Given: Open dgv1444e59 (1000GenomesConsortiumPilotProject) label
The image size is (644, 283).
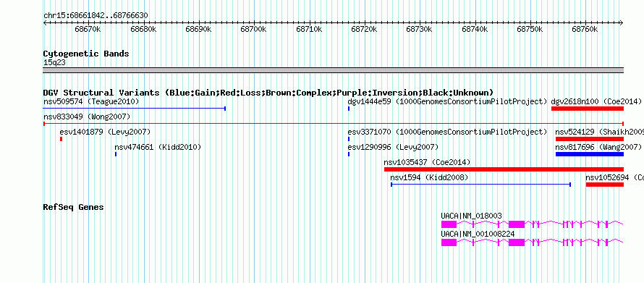Looking at the screenshot, I should point(447,101).
